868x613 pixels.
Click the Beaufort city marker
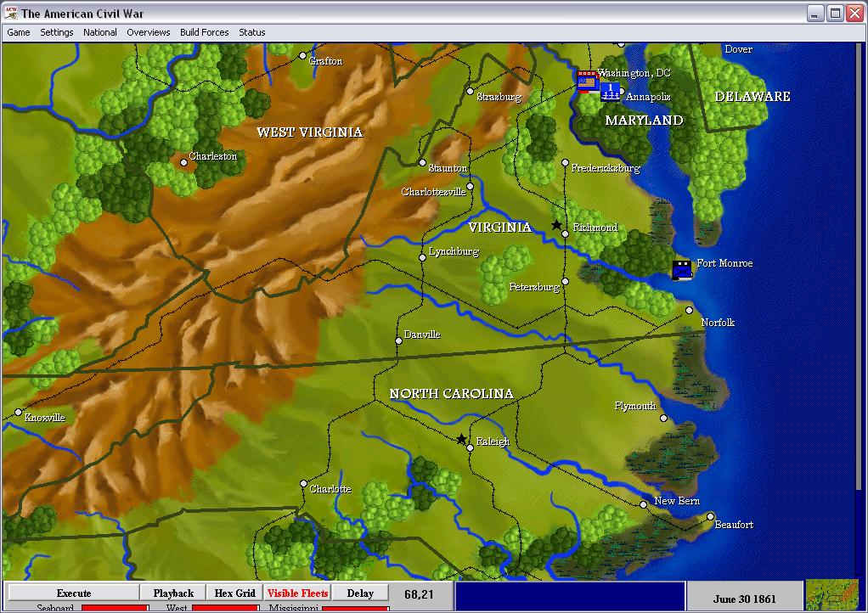[710, 517]
